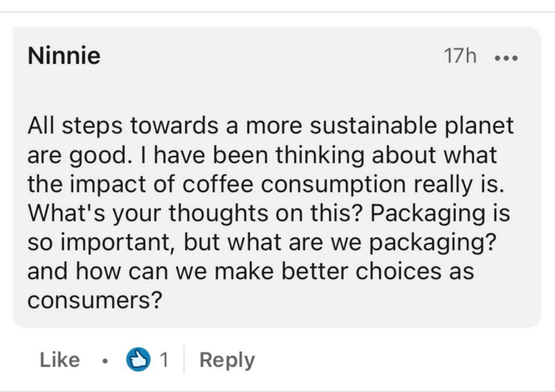
Task: Click the blue thumbs-up reaction icon
Action: [138, 359]
